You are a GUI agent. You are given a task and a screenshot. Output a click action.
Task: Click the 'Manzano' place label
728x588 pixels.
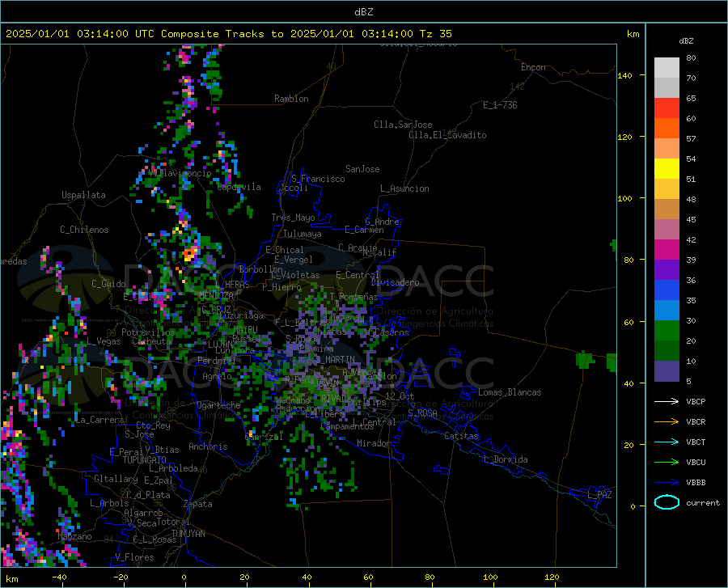74,536
